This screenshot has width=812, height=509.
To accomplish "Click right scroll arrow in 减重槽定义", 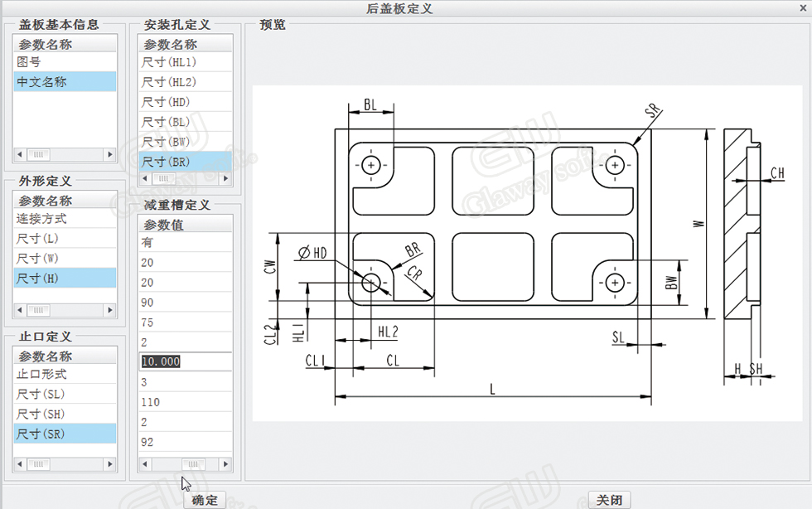I will pos(225,464).
